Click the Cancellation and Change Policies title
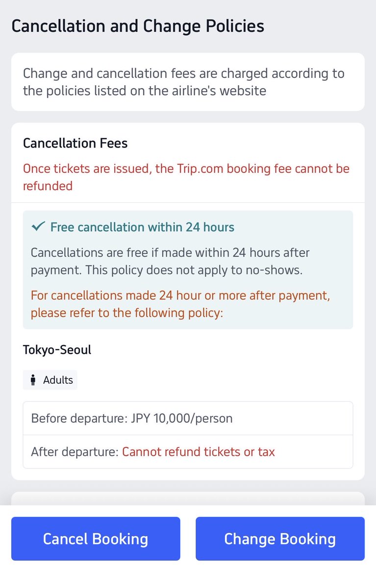Screen dimensions: 376x588 138,26
